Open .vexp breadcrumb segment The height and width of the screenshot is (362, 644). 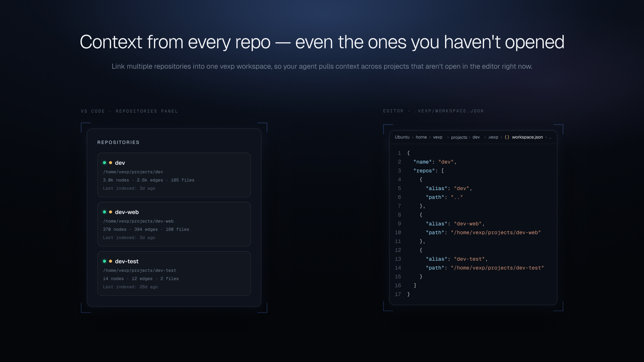point(493,137)
